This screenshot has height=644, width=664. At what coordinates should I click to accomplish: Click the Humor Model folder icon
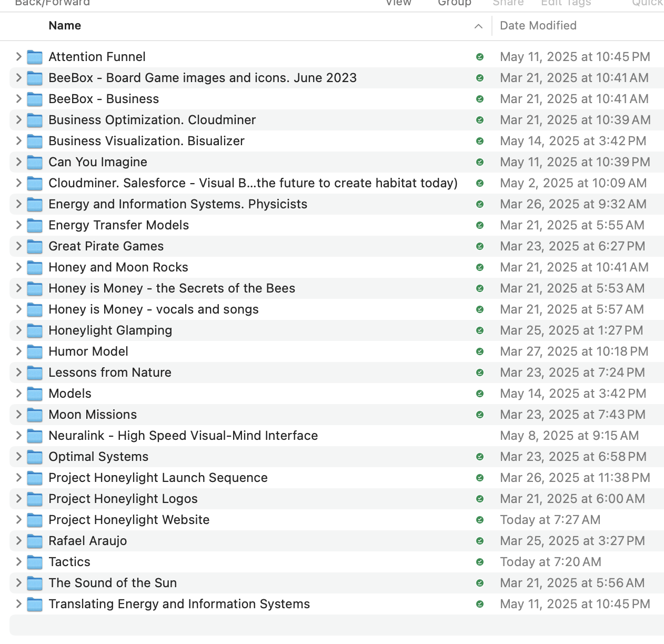pos(35,351)
